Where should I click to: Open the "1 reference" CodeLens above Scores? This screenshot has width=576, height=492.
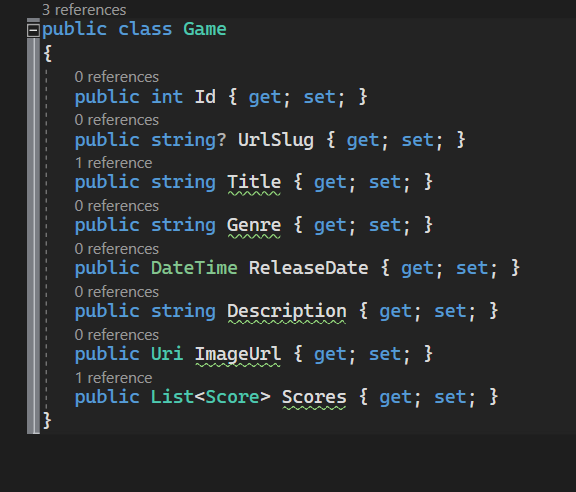pos(113,378)
